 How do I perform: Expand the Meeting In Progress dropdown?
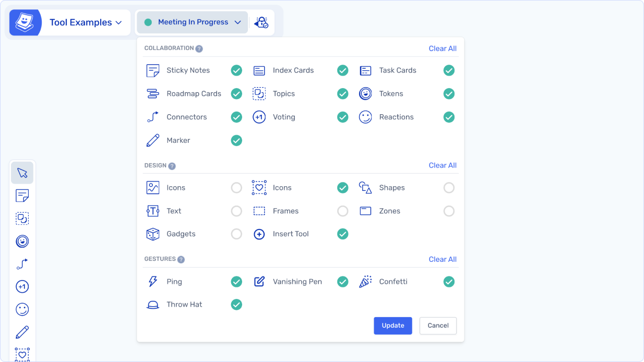pos(193,22)
